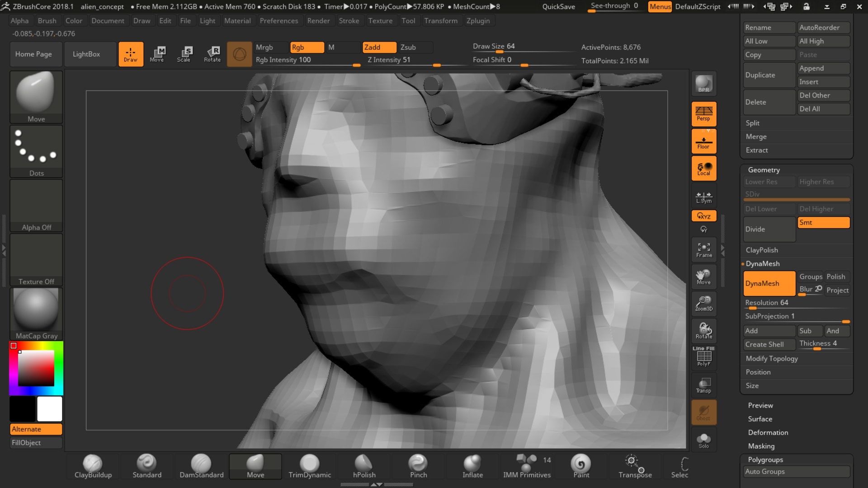
Task: Click the lock icon in title bar
Action: coord(807,6)
